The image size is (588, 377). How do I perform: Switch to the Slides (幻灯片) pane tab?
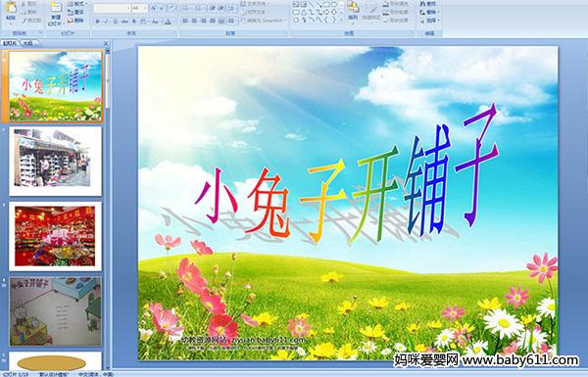[10, 43]
